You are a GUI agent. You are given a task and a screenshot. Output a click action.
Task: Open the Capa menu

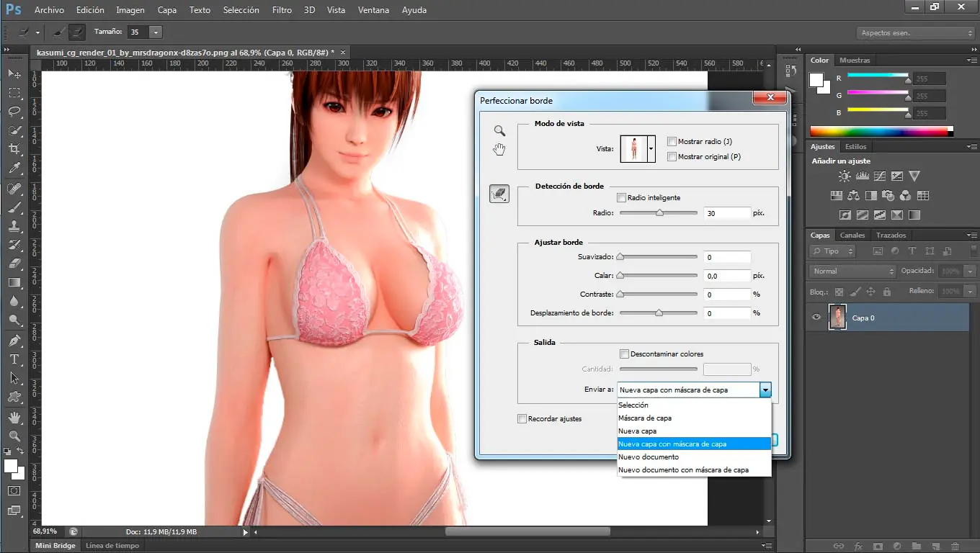coord(167,10)
